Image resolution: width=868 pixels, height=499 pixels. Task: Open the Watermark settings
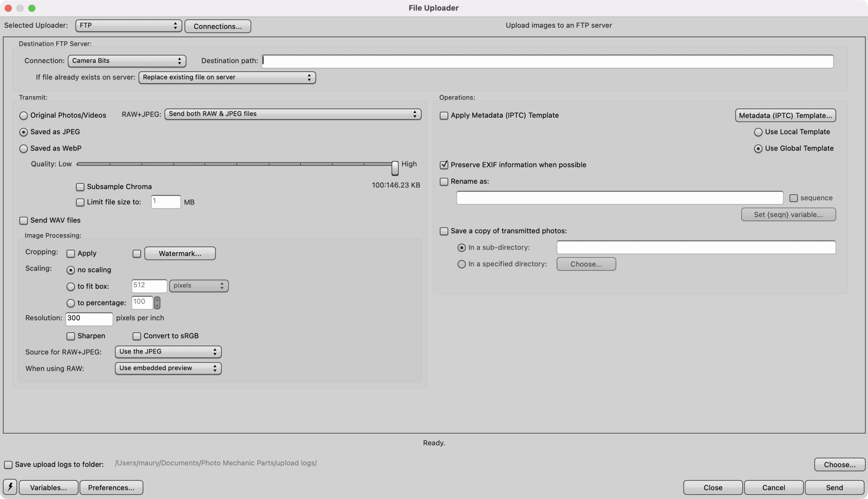(x=180, y=253)
